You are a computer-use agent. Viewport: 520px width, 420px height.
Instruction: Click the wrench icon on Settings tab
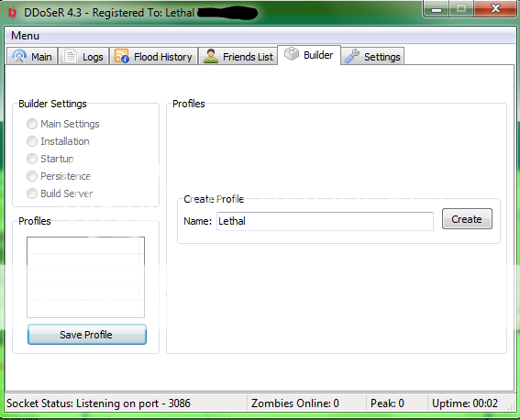351,56
